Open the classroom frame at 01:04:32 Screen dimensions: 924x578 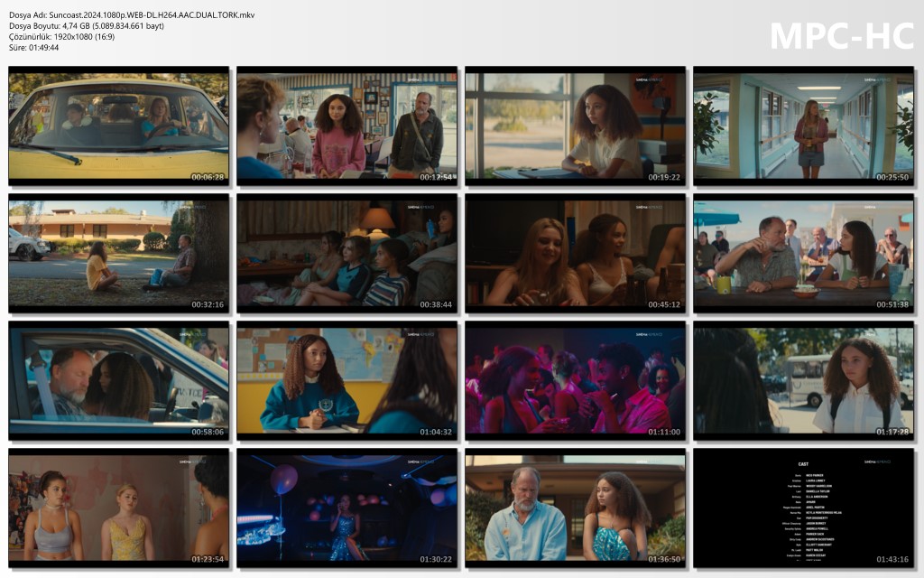346,380
